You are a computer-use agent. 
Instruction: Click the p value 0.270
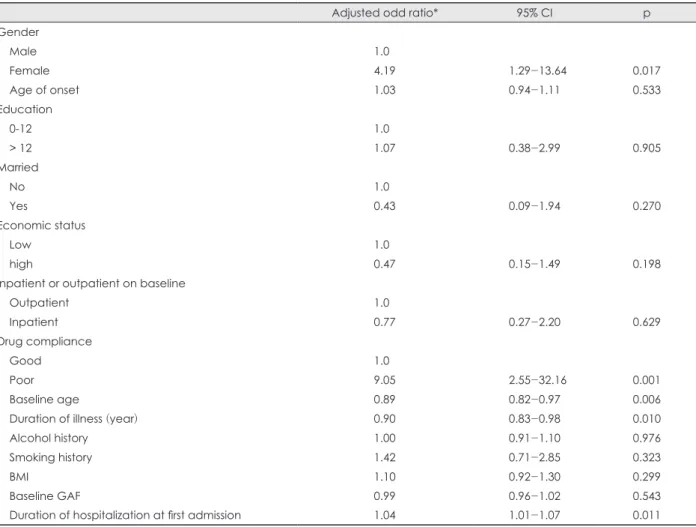646,206
